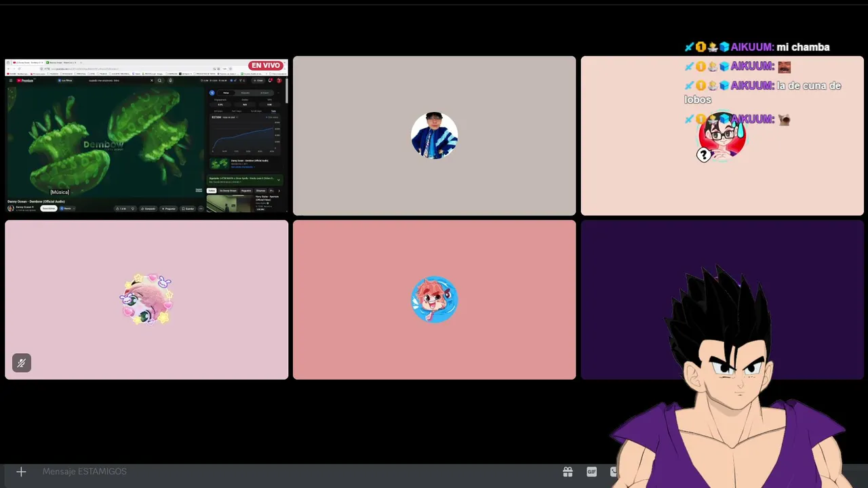Click the Harry Styles video thumbnail in the stream
This screenshot has width=868, height=488.
pyautogui.click(x=229, y=203)
